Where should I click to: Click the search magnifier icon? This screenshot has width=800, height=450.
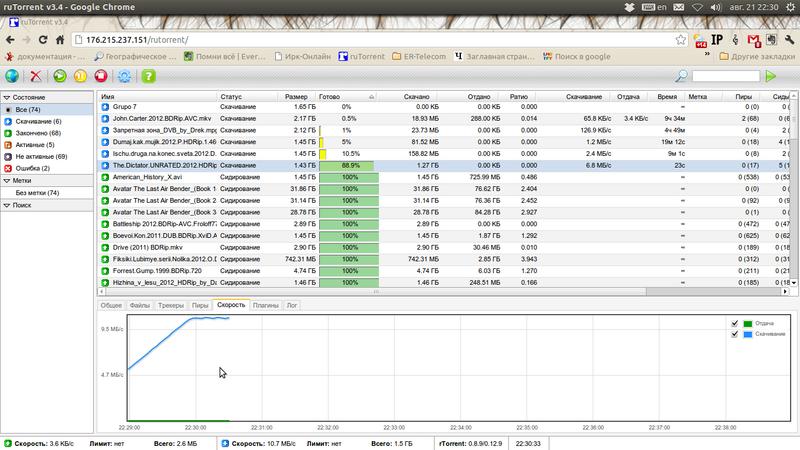(x=681, y=76)
